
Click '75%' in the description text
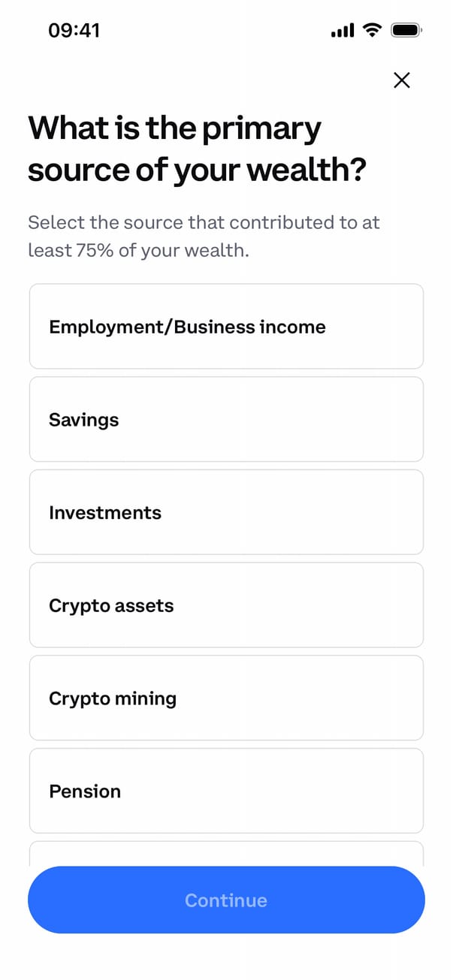pyautogui.click(x=95, y=250)
